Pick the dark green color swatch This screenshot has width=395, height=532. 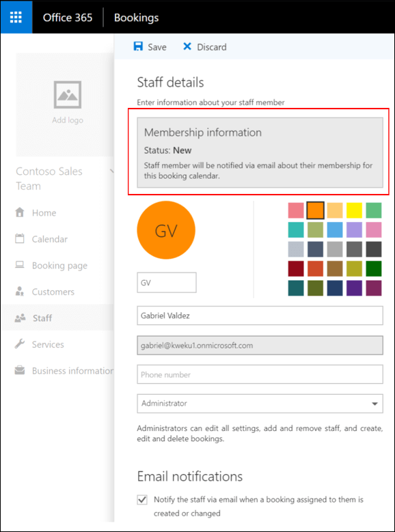[374, 268]
